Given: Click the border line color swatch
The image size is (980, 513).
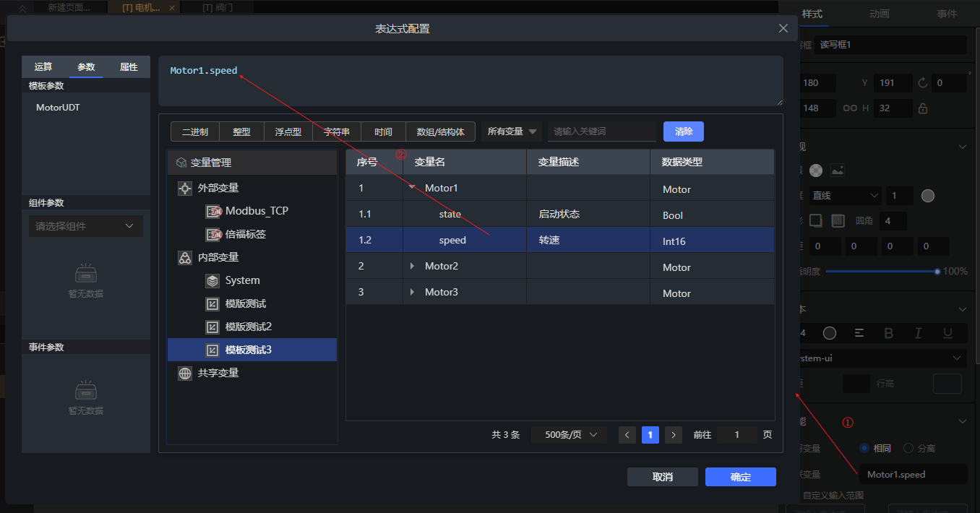Looking at the screenshot, I should click(x=929, y=196).
